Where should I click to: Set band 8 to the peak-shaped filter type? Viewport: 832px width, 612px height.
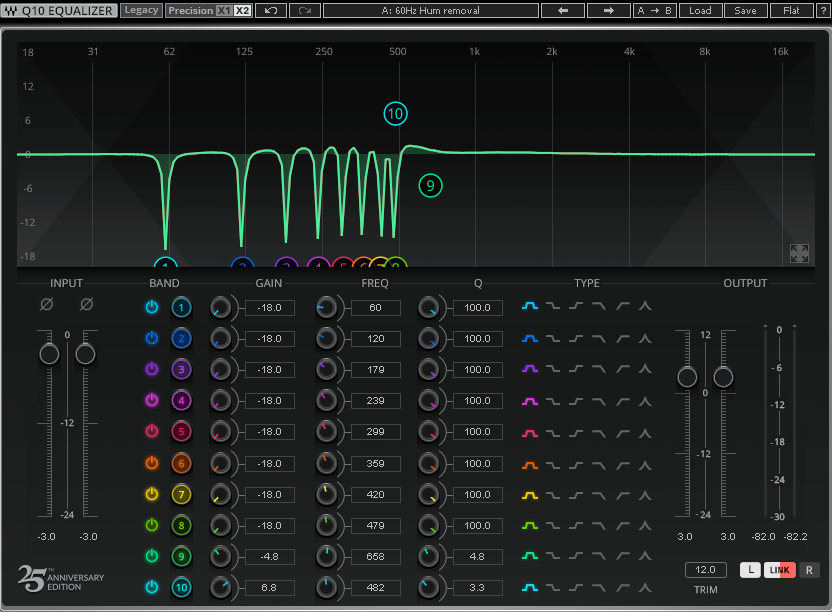pyautogui.click(x=645, y=525)
